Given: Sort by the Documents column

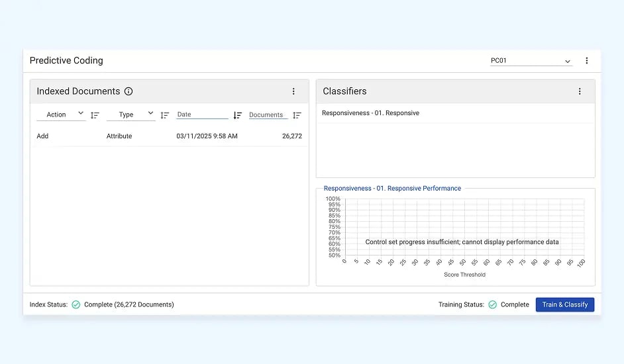Looking at the screenshot, I should tap(297, 115).
